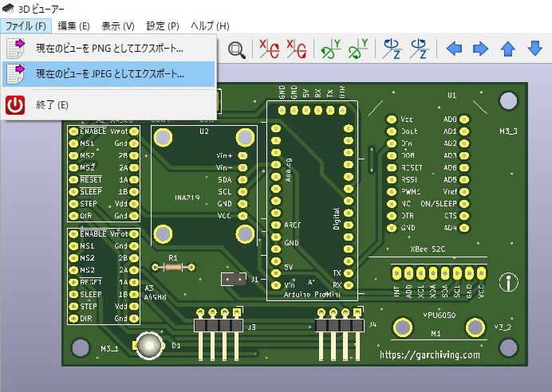The image size is (552, 392).
Task: Click the PNG export document icon
Action: [x=15, y=49]
